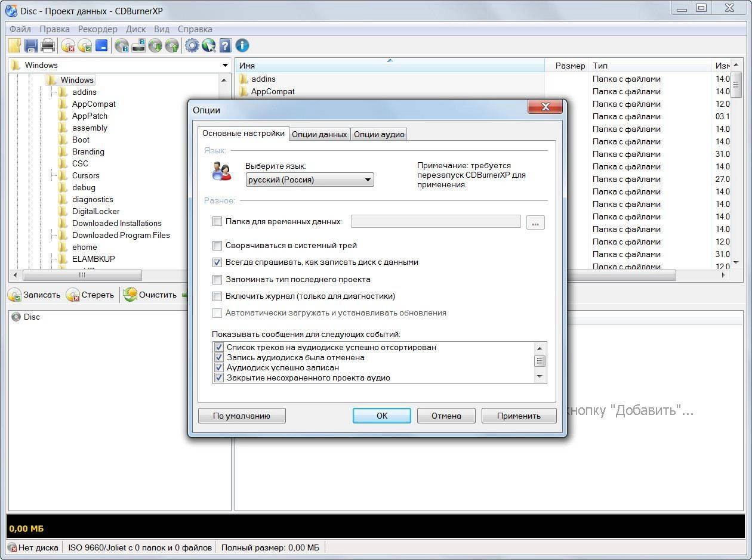This screenshot has height=560, width=752.
Task: Click the folder icon of assembly in tree
Action: [63, 128]
